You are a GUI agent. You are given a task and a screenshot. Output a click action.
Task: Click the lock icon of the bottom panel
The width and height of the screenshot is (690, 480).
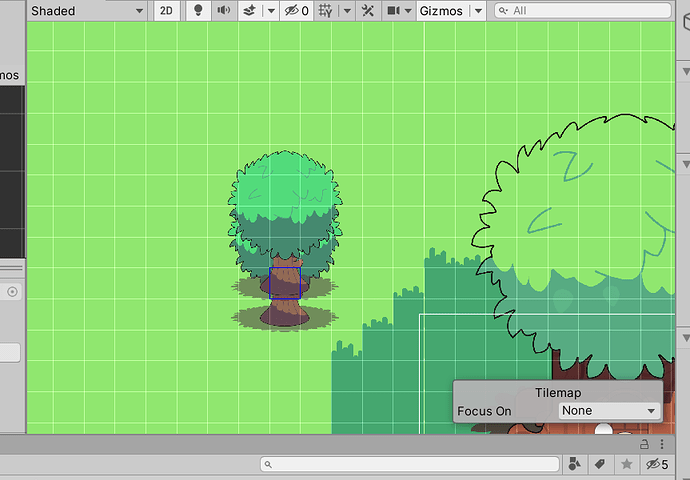pyautogui.click(x=644, y=444)
